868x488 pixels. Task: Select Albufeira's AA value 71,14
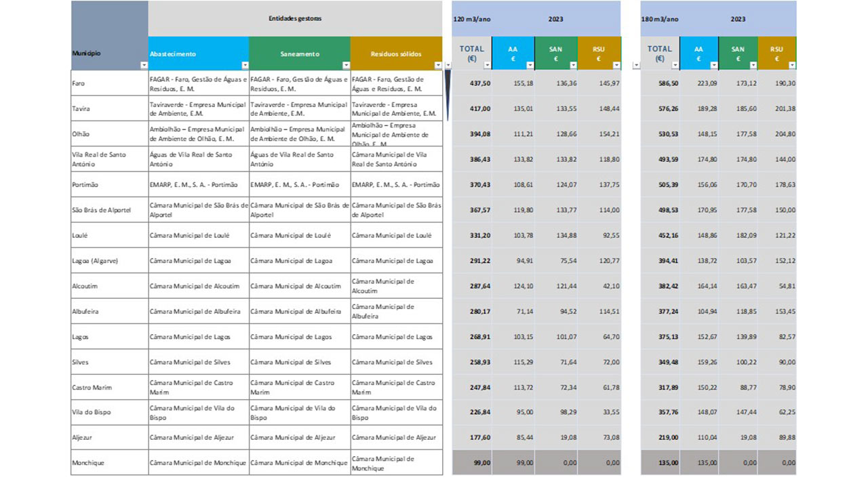[513, 311]
